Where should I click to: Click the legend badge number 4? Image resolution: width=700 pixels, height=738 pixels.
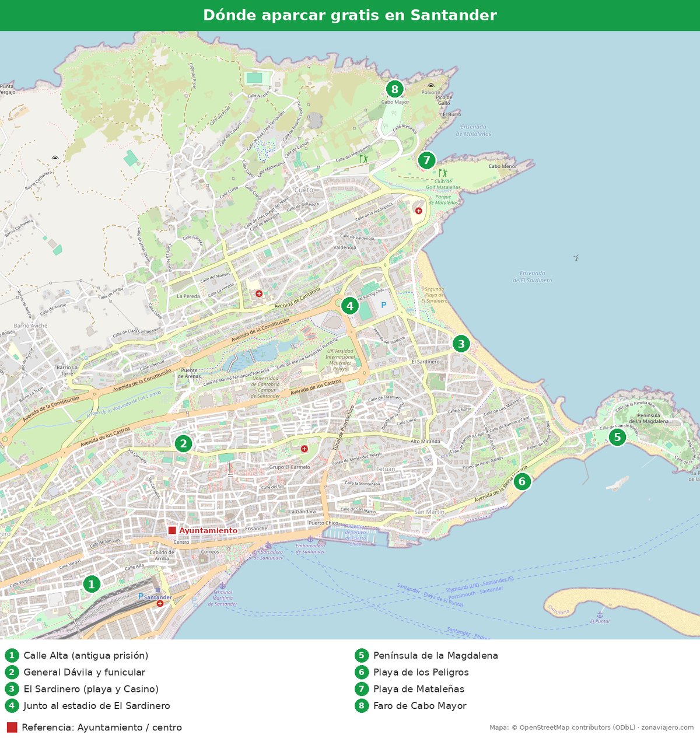point(12,706)
